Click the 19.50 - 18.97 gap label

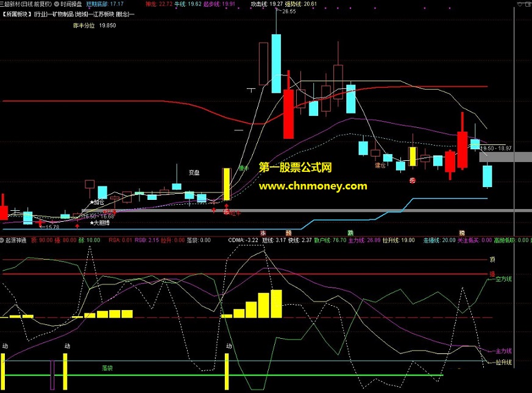coord(495,148)
